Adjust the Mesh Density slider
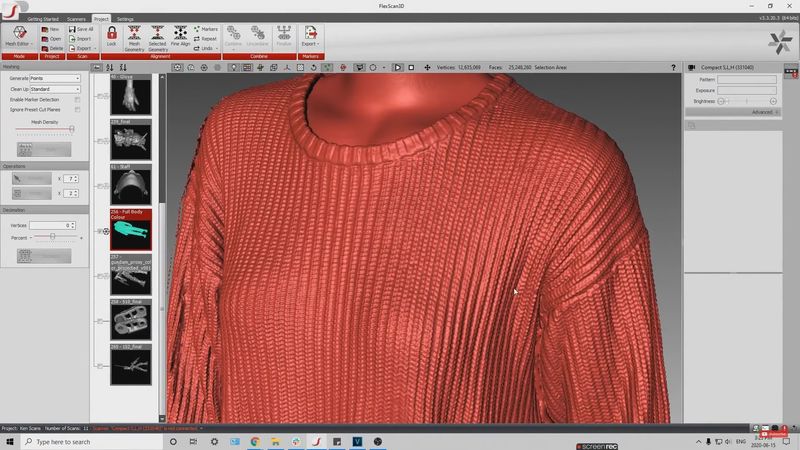 click(71, 129)
